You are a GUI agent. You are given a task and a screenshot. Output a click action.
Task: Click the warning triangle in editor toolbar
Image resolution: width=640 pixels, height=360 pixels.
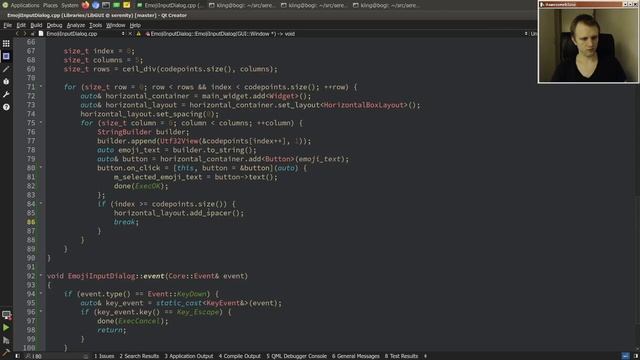click(138, 34)
